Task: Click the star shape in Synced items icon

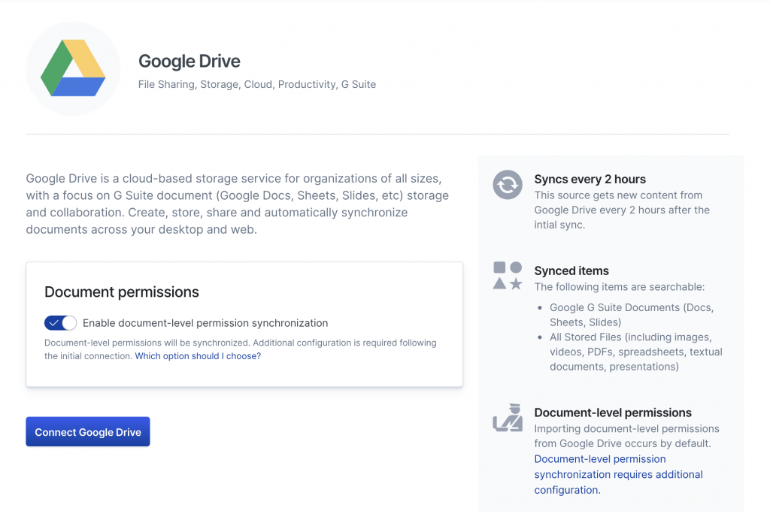Action: tap(516, 284)
